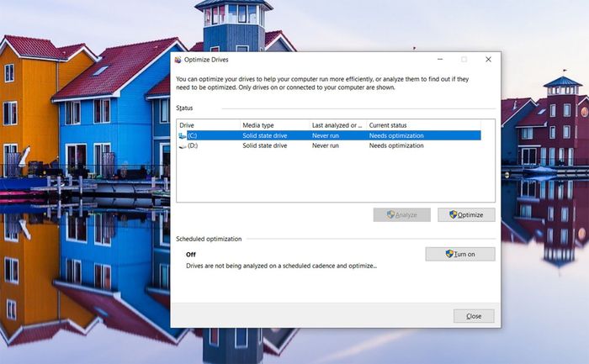Screen dimensions: 589x364
Task: Click 'Never run' in the (C:) row
Action: tap(326, 135)
